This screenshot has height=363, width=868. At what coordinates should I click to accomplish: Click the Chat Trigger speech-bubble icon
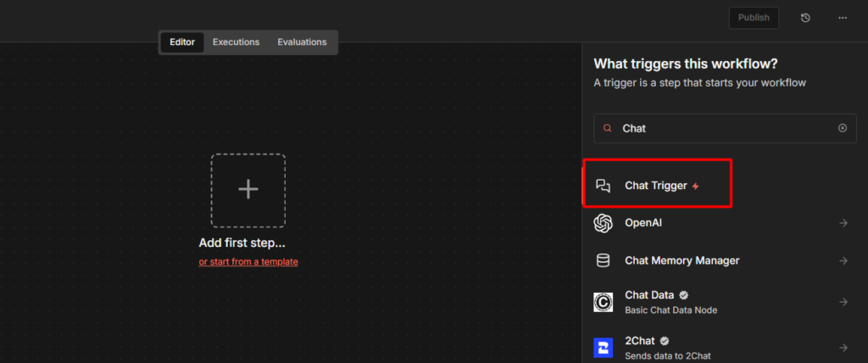click(x=603, y=186)
